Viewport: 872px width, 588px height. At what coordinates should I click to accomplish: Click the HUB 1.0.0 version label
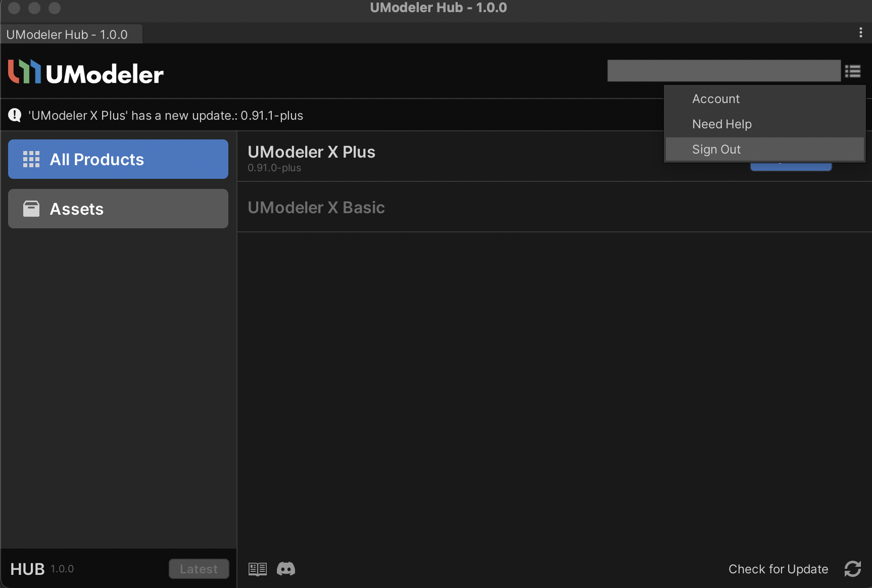click(42, 569)
